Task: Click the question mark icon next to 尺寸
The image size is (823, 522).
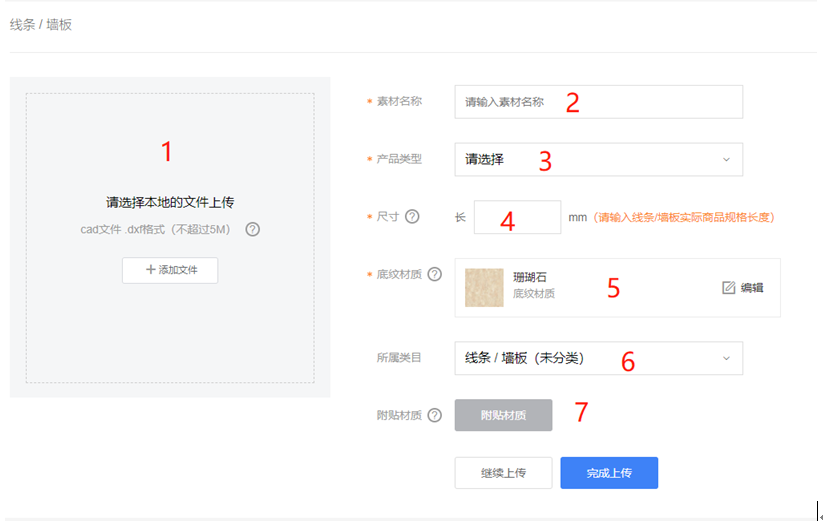Action: point(412,216)
